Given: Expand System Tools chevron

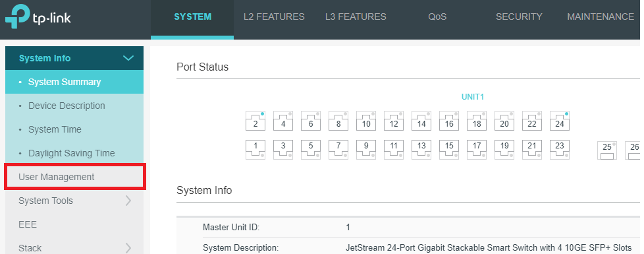Looking at the screenshot, I should click(128, 201).
